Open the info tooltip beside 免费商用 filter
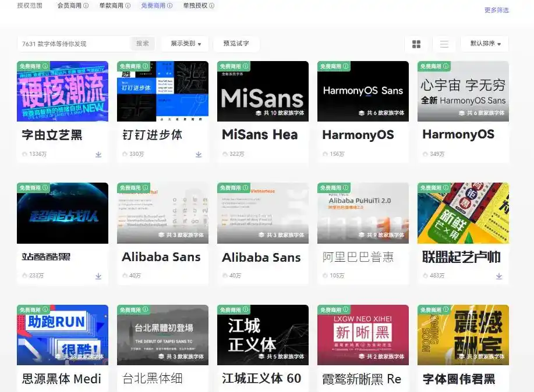 coord(169,6)
